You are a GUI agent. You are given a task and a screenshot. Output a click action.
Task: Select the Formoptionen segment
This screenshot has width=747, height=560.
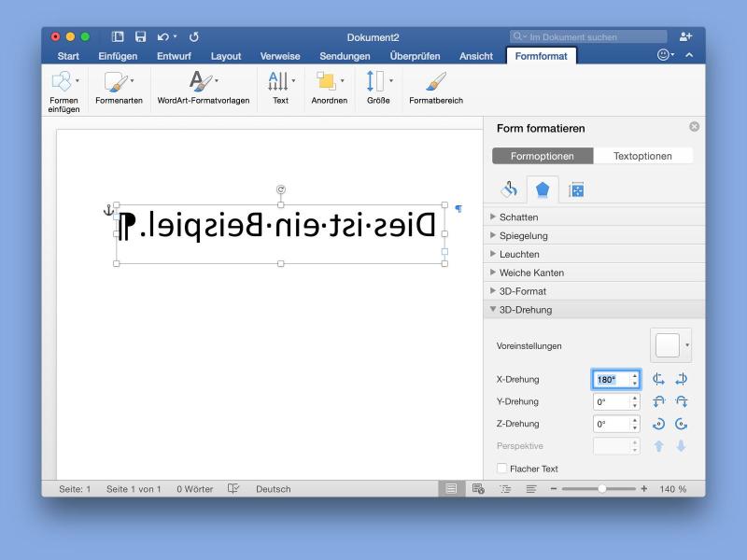click(x=543, y=156)
